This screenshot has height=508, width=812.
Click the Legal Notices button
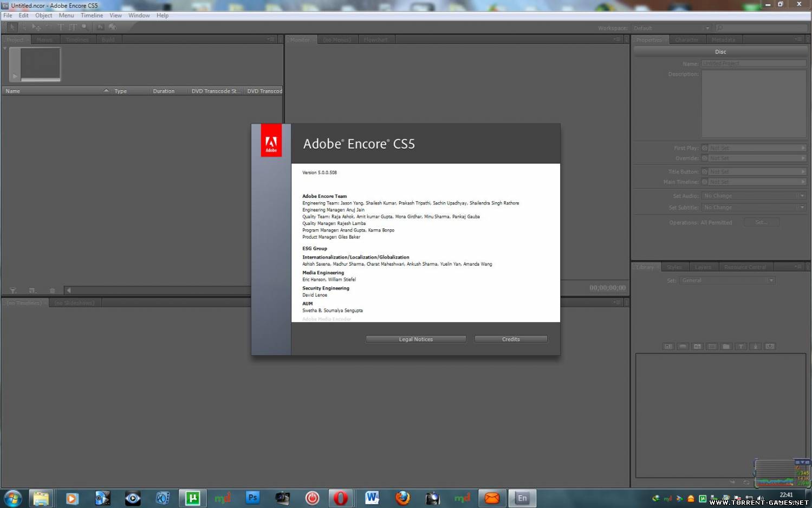click(x=416, y=339)
